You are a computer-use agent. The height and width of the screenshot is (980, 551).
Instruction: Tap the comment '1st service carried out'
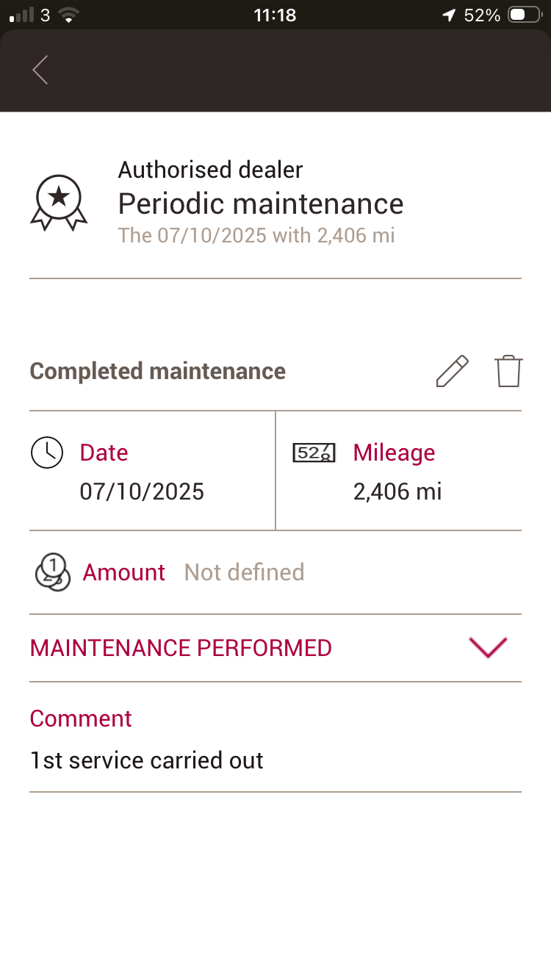147,760
